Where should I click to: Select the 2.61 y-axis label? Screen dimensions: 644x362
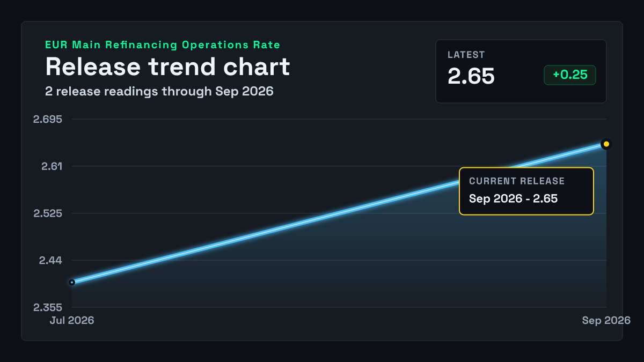coord(52,166)
